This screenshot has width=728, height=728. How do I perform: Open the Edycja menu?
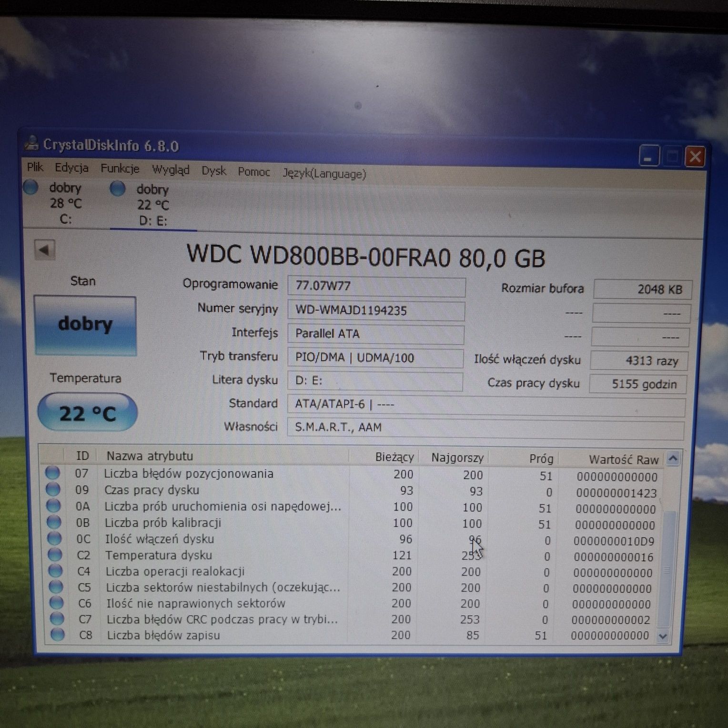click(71, 168)
